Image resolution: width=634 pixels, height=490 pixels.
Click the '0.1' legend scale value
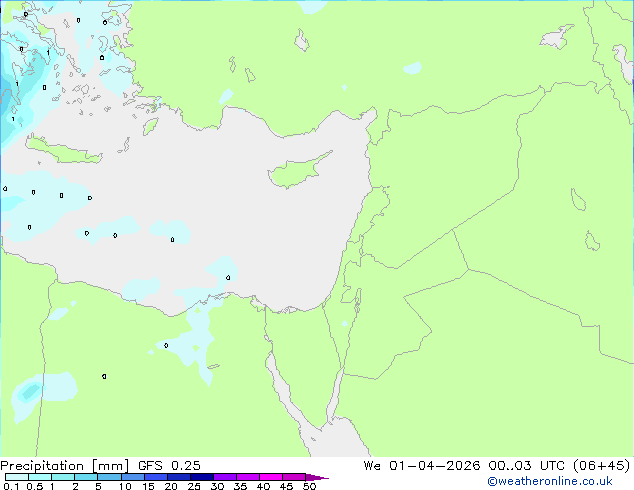(11, 486)
